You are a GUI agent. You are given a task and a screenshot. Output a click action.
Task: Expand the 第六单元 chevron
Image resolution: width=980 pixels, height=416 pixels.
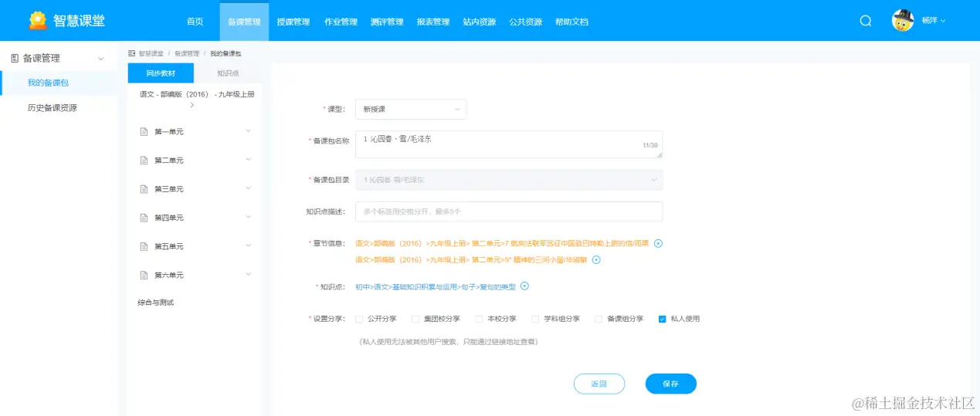tap(248, 274)
